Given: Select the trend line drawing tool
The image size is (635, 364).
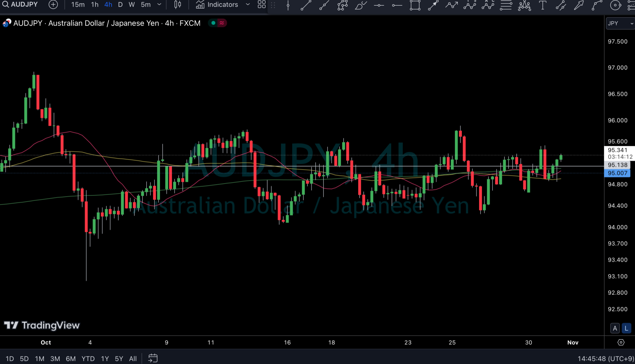Looking at the screenshot, I should [306, 5].
